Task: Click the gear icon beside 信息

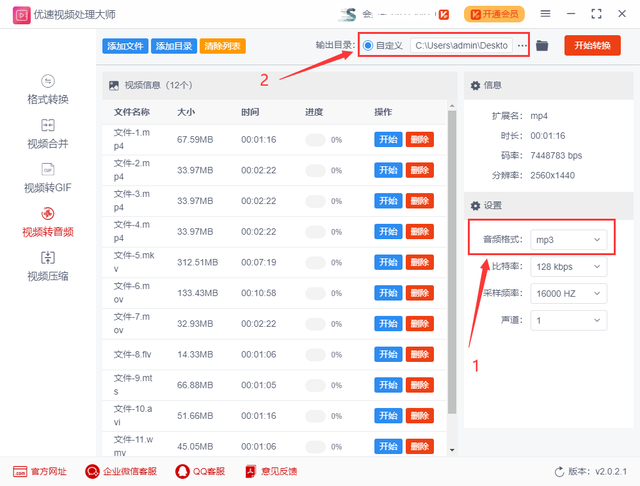Action: [475, 86]
